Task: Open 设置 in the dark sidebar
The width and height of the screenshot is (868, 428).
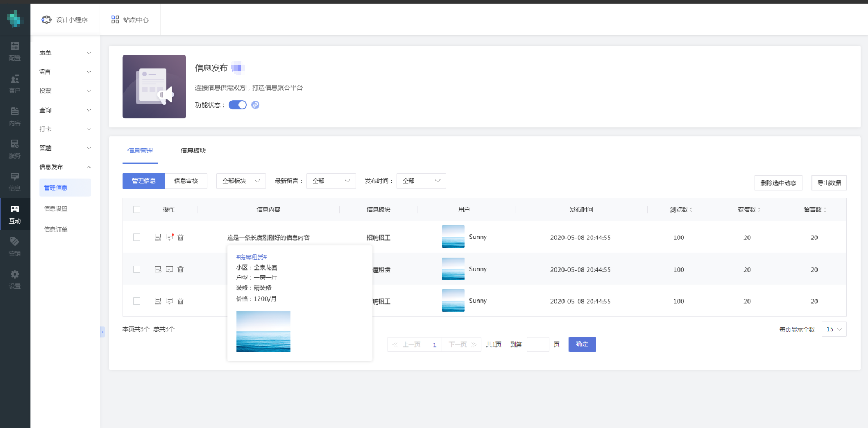Action: point(15,279)
